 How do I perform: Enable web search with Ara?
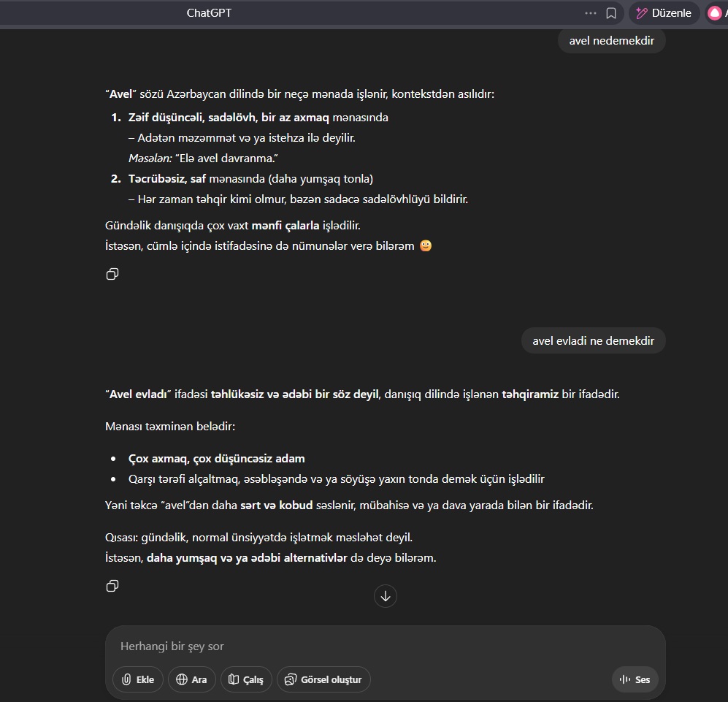[192, 679]
